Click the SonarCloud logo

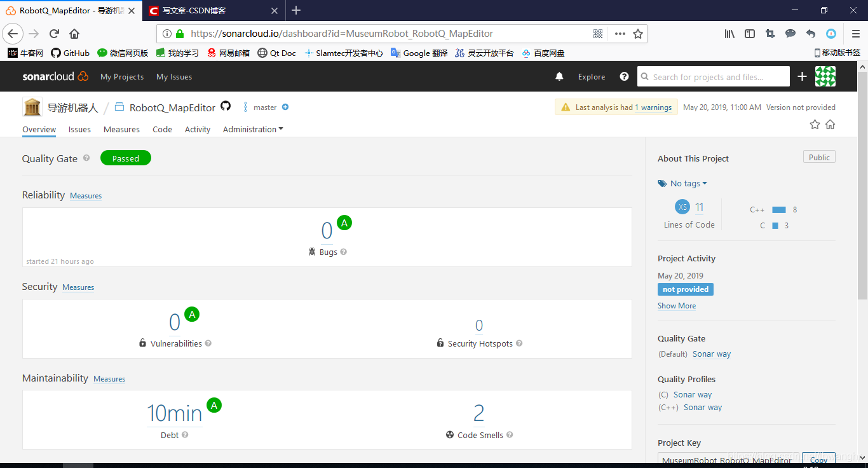tap(55, 76)
